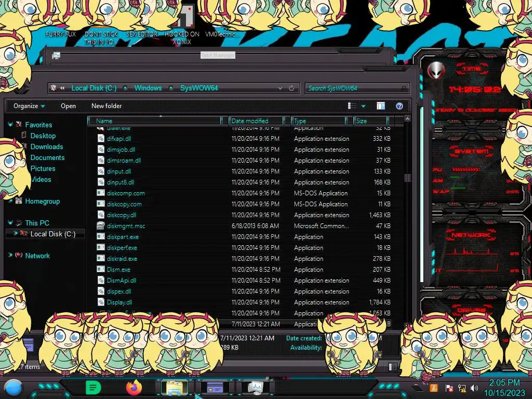Click the Homegroup sidebar icon

pos(19,201)
